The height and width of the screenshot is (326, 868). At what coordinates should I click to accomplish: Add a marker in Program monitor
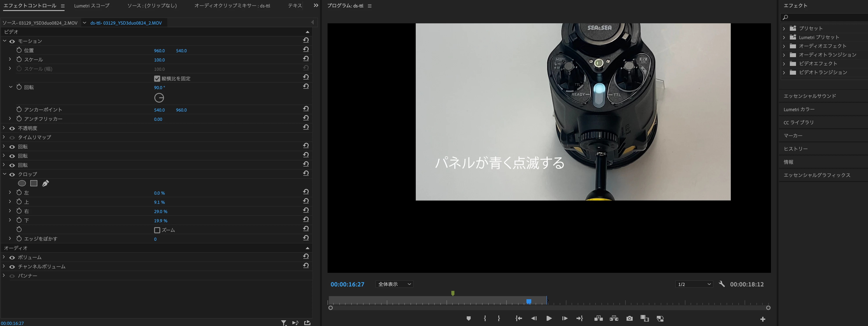468,318
